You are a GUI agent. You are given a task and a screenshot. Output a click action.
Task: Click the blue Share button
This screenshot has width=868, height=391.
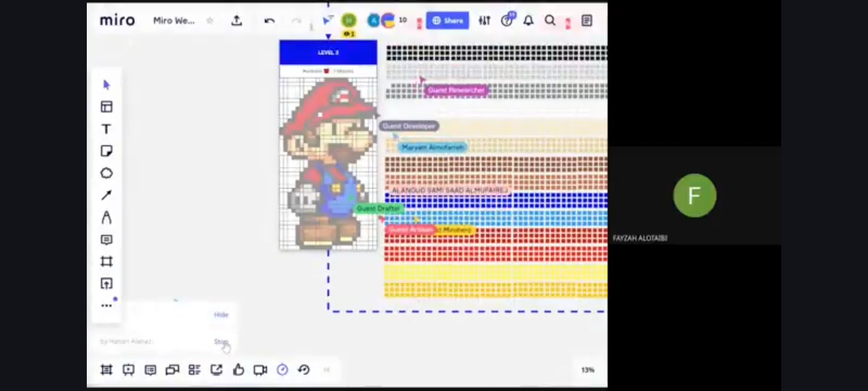click(447, 21)
